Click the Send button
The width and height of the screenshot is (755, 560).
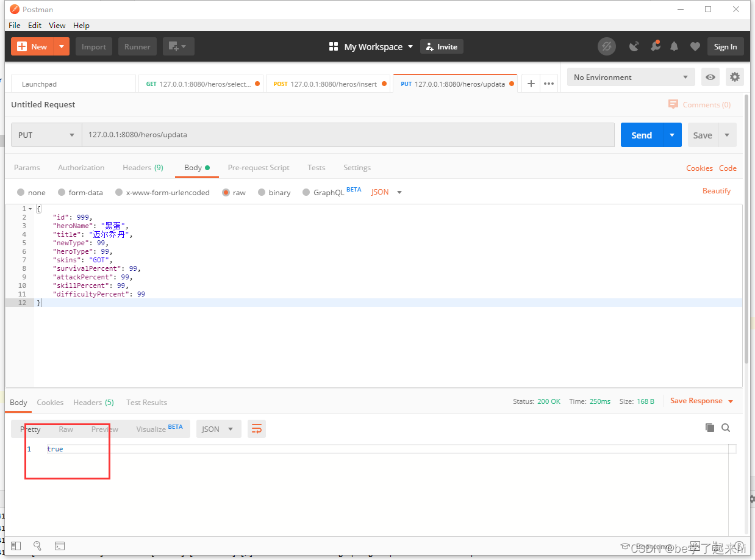[x=642, y=135]
